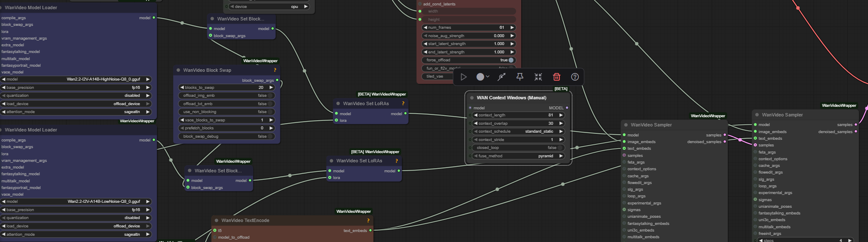Increase prefetch_blocks with right arrow
This screenshot has height=242, width=868.
point(271,128)
